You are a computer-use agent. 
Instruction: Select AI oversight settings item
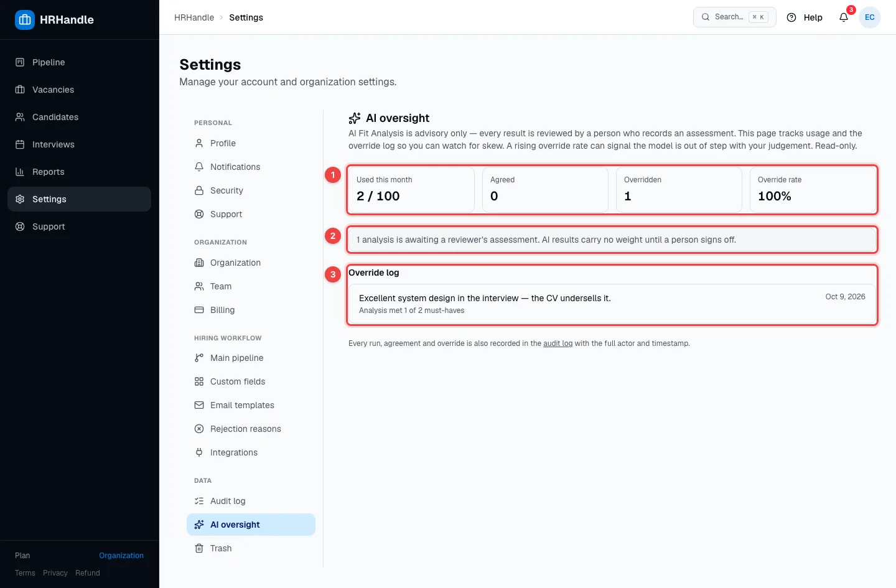(251, 525)
